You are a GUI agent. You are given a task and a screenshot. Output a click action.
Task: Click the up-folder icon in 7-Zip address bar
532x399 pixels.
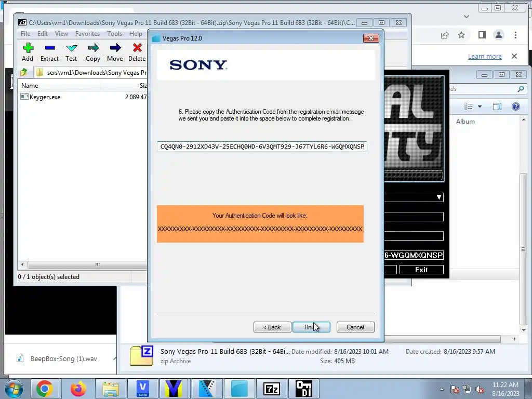click(x=24, y=72)
